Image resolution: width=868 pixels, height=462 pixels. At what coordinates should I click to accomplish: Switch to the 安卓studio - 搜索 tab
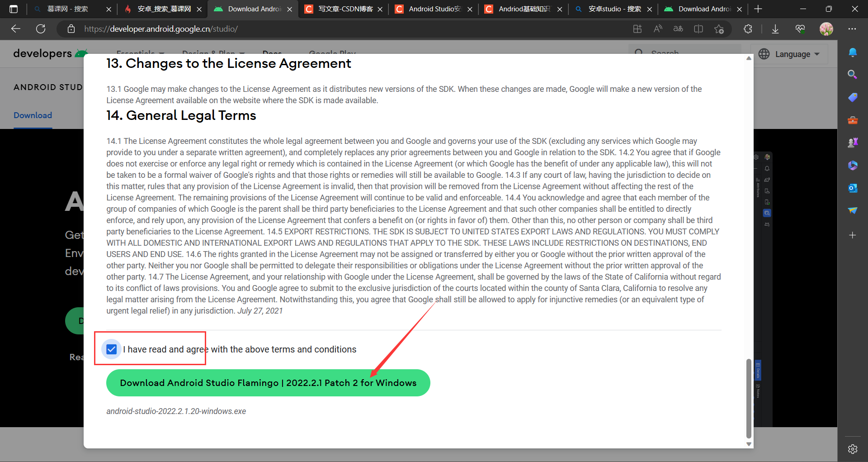click(614, 9)
